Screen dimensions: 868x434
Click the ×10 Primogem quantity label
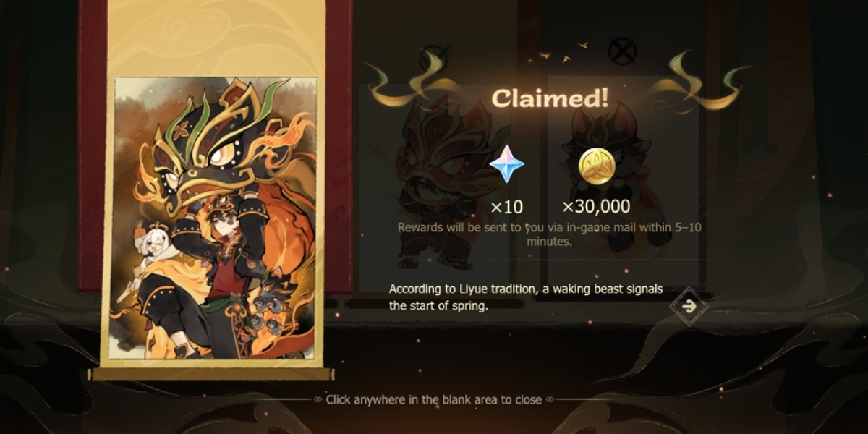(x=506, y=207)
